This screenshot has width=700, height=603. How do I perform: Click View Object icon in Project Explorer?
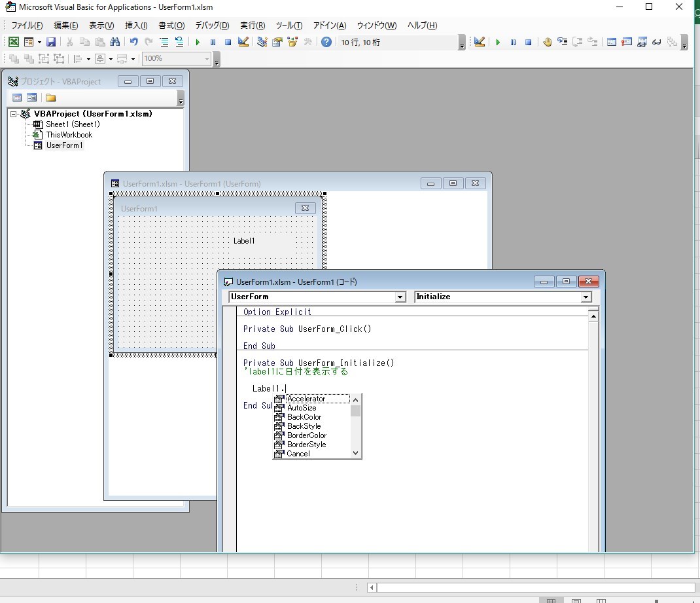(x=31, y=98)
